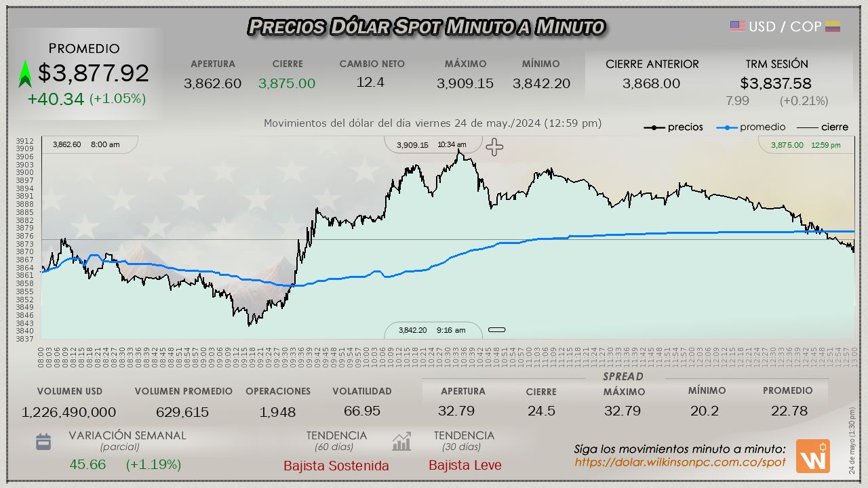868x488 pixels.
Task: Click the green up arrow beside Promedio price
Action: [x=25, y=73]
